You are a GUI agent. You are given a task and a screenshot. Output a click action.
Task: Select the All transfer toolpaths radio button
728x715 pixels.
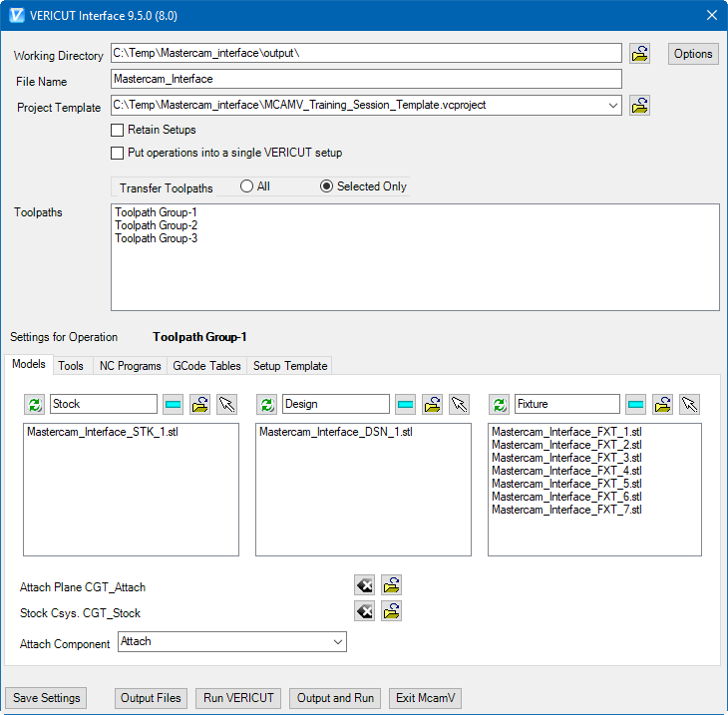click(x=246, y=186)
